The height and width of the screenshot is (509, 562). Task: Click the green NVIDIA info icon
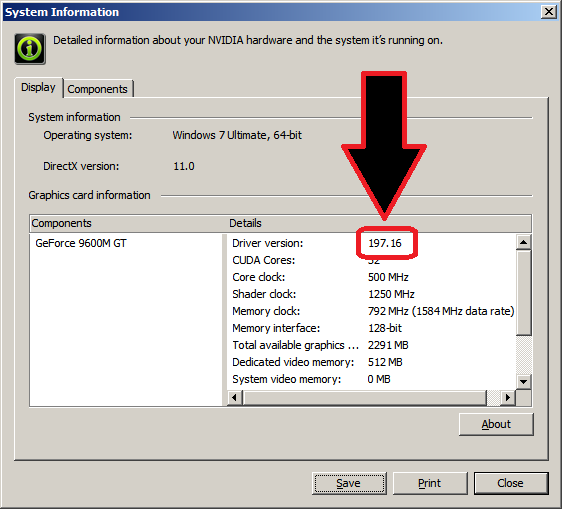pos(30,49)
